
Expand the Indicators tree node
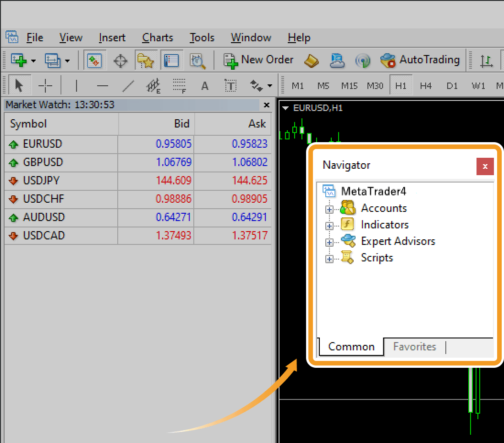(329, 226)
